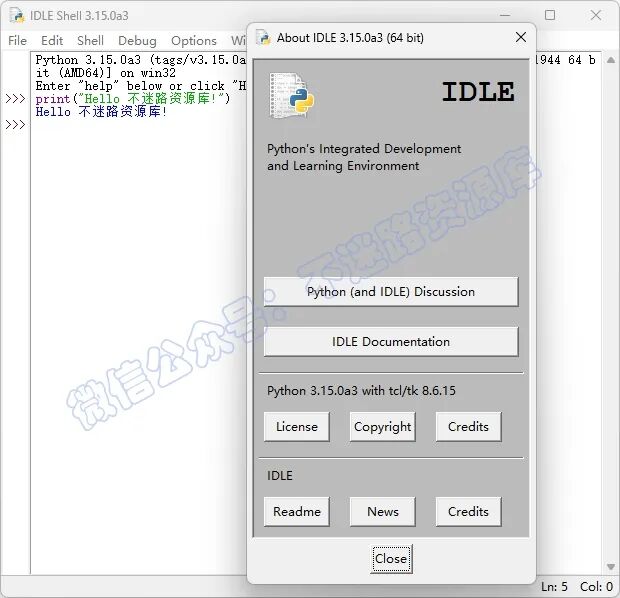620x598 pixels.
Task: Open the Edit menu in IDLE Shell
Action: click(52, 41)
